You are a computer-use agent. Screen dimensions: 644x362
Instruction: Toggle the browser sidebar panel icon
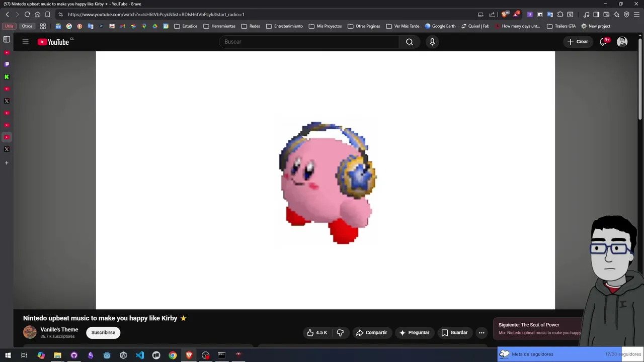pos(596,15)
